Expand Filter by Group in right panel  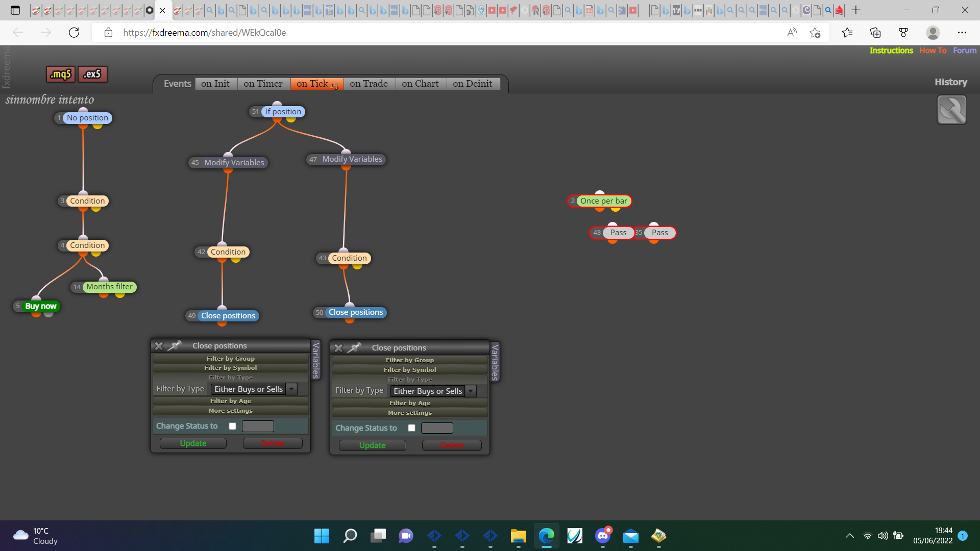[x=410, y=360]
